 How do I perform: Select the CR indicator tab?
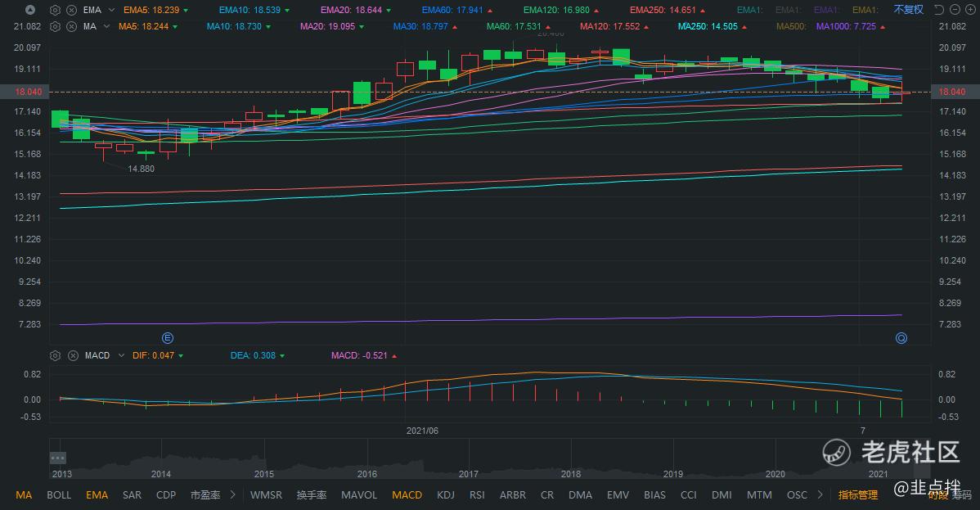tap(547, 495)
